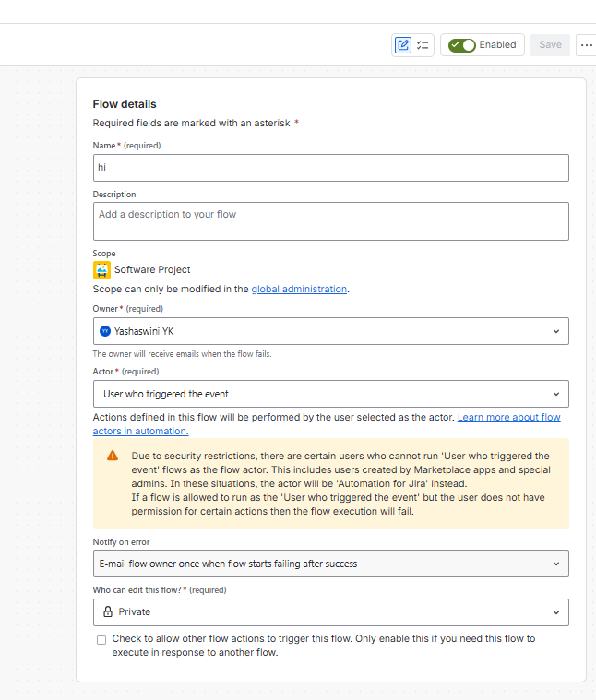Check allow other flow actions checkbox
This screenshot has width=596, height=700.
[101, 640]
